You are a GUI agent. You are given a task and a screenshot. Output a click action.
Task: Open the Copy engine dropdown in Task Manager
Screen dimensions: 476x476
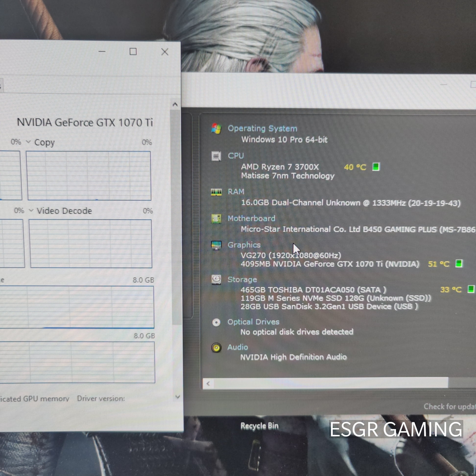[x=28, y=142]
